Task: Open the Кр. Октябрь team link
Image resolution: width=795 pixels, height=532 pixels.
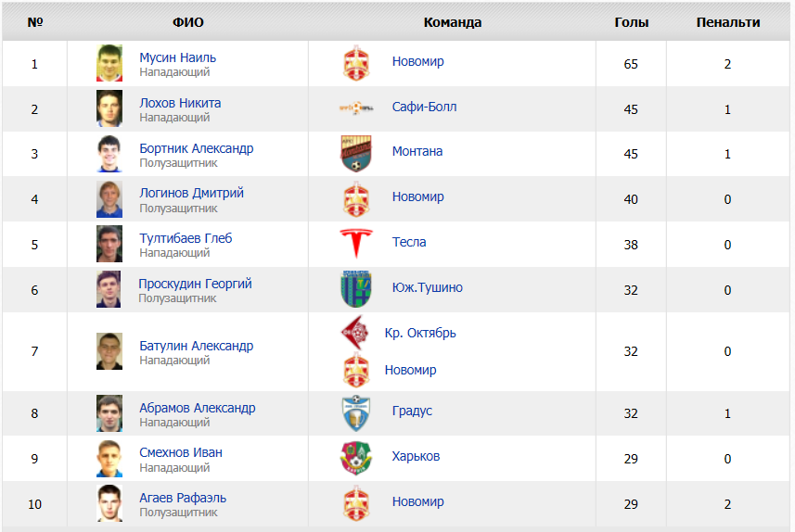Action: (420, 333)
